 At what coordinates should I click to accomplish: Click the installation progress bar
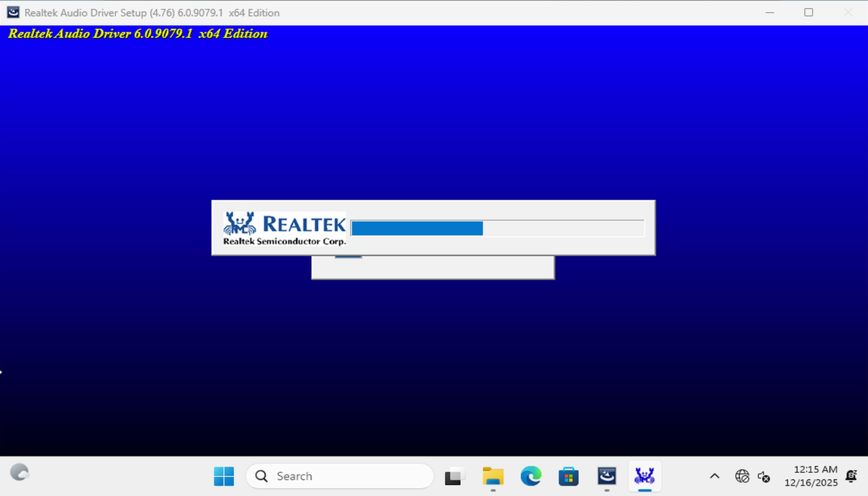[497, 228]
